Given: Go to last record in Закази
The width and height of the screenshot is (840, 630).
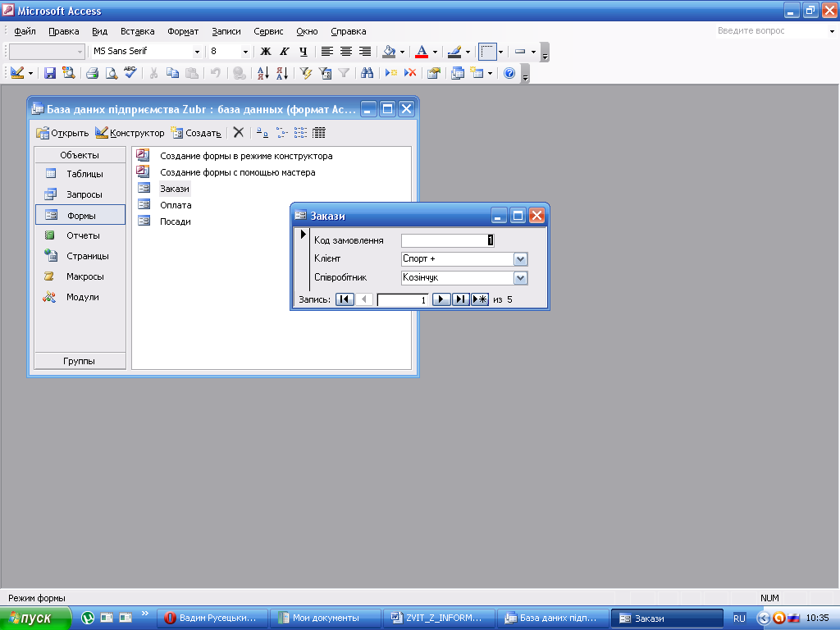Looking at the screenshot, I should pyautogui.click(x=460, y=299).
